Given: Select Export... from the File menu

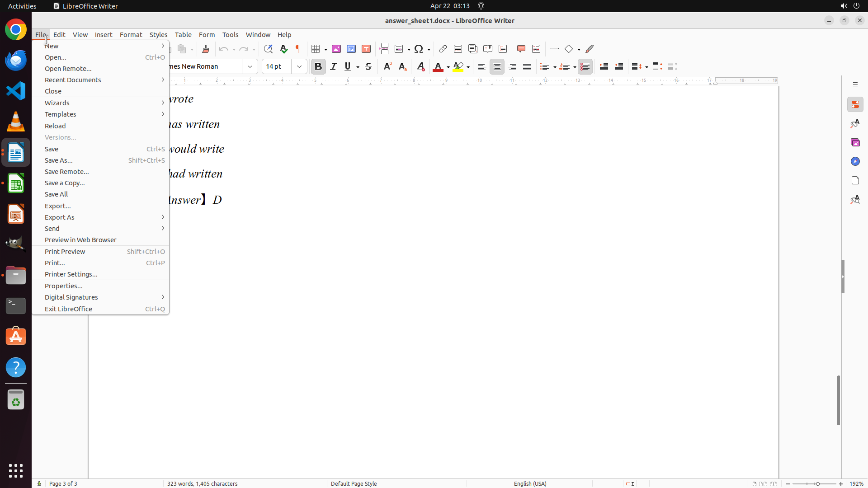Looking at the screenshot, I should click(58, 206).
